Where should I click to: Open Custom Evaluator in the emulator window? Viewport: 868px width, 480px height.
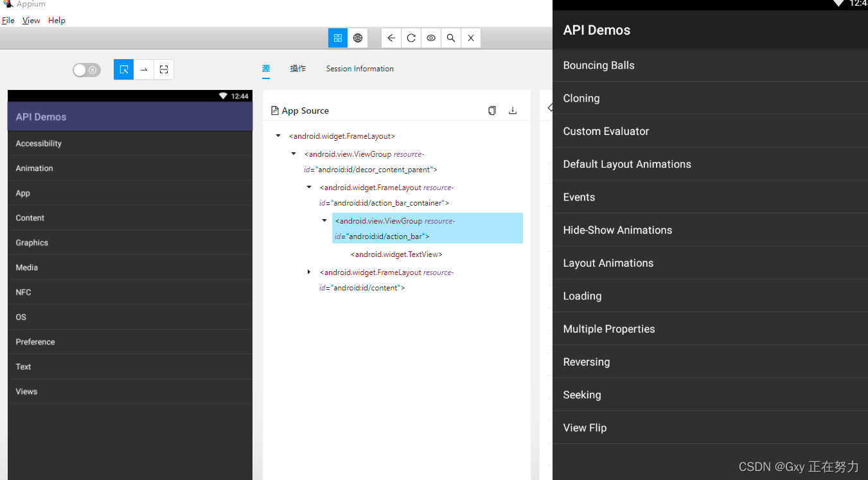(710, 131)
